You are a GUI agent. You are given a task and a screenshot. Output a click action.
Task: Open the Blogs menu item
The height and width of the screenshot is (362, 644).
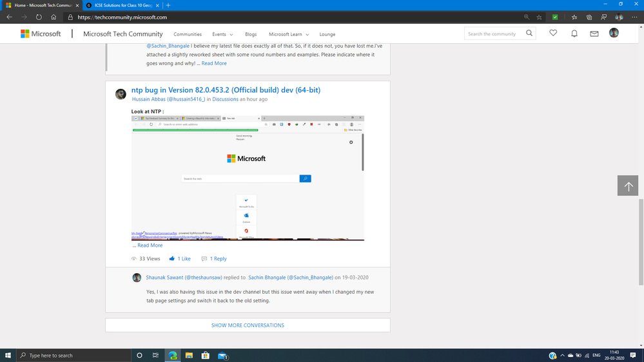(x=251, y=35)
